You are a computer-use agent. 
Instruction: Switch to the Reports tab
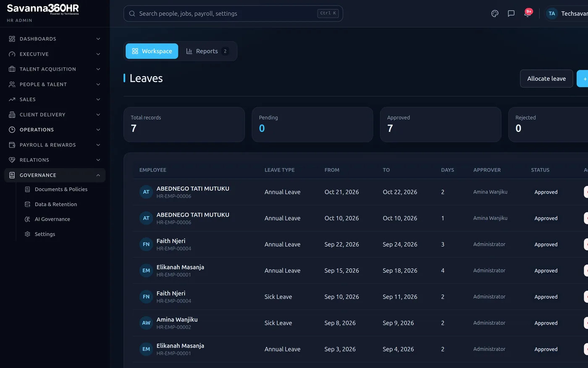pos(207,51)
